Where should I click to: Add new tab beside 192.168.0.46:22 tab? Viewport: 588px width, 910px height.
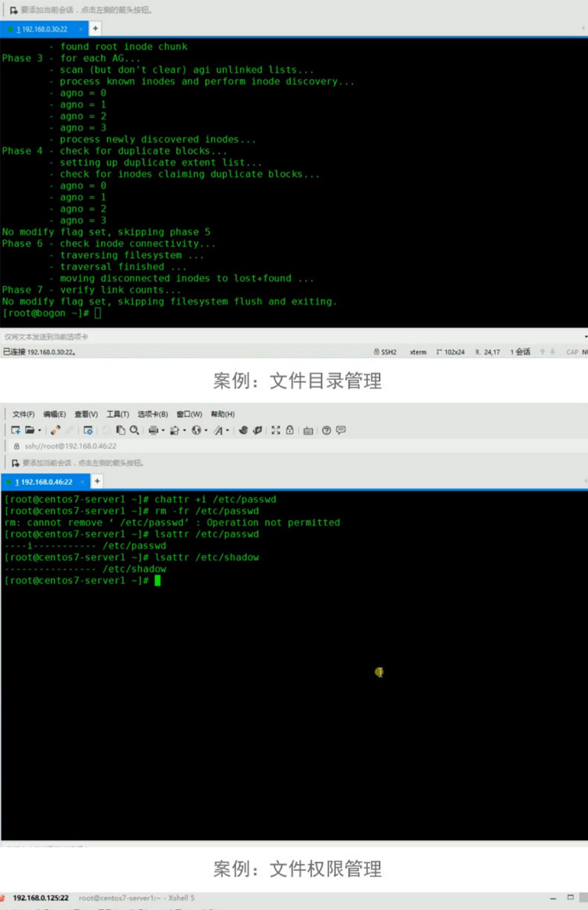pyautogui.click(x=97, y=481)
